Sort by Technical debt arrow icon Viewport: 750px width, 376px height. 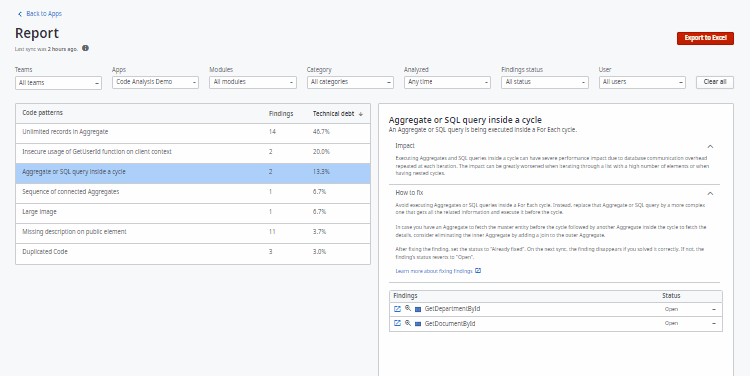(361, 114)
